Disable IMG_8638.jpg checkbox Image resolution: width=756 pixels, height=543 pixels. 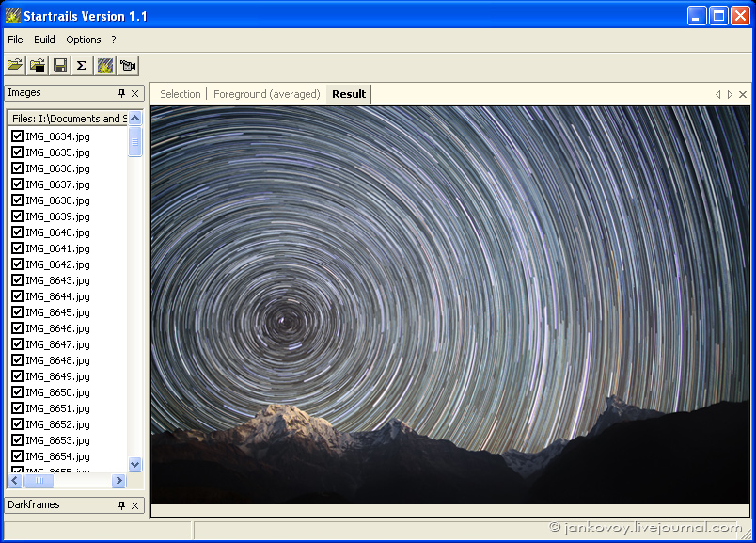point(17,200)
